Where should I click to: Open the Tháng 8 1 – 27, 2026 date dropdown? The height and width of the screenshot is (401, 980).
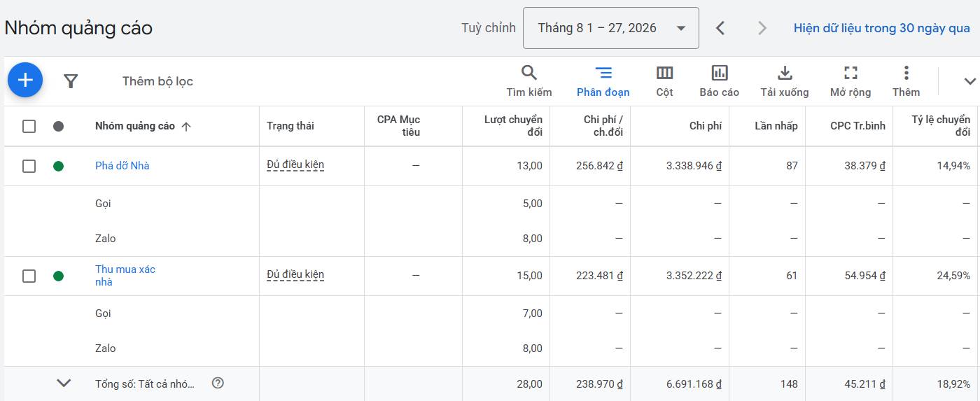click(610, 28)
